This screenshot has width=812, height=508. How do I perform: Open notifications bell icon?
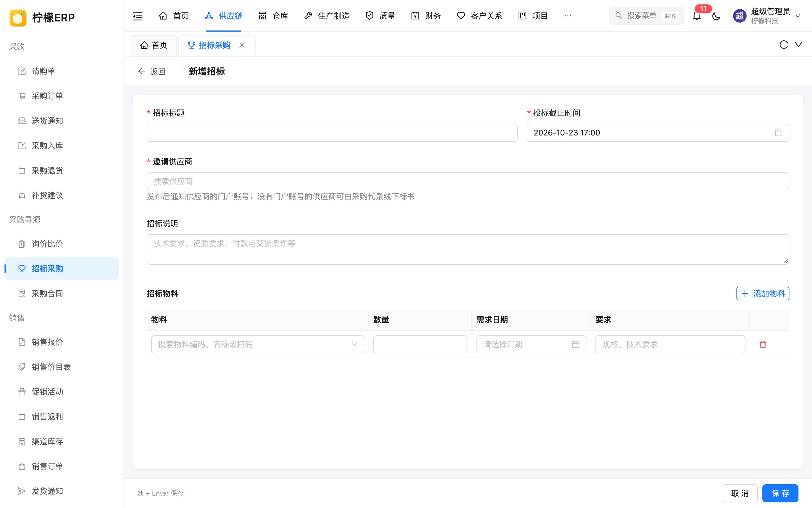(697, 16)
